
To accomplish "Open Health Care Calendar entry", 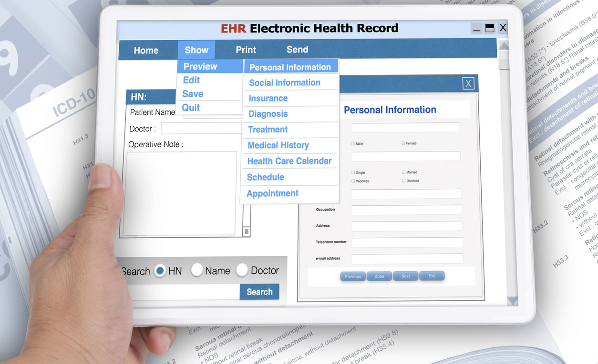I will coord(290,161).
